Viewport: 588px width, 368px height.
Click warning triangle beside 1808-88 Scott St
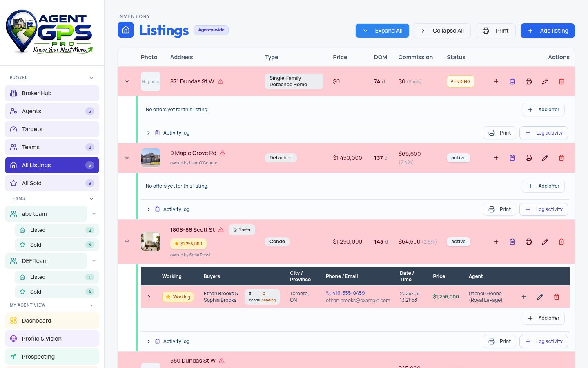pyautogui.click(x=221, y=230)
